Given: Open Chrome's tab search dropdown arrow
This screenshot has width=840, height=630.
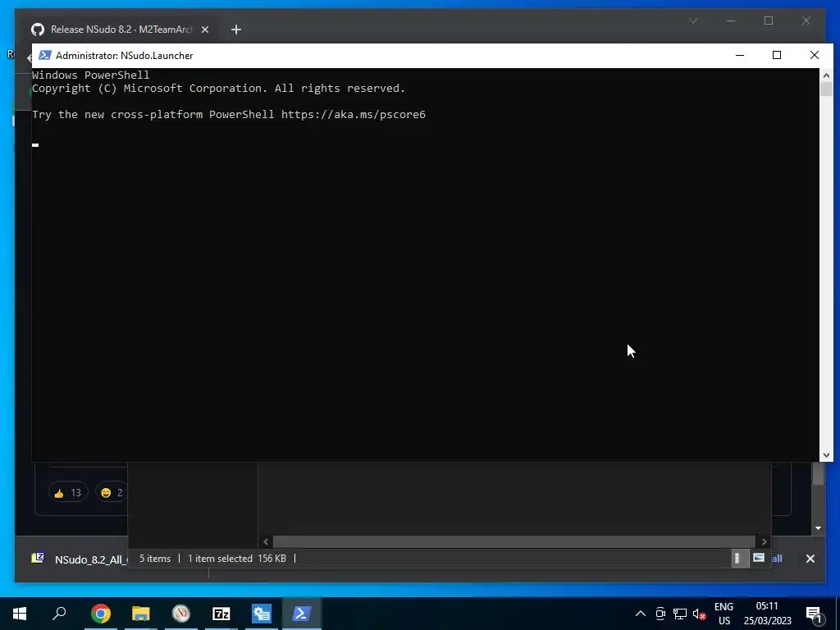Looking at the screenshot, I should click(692, 21).
